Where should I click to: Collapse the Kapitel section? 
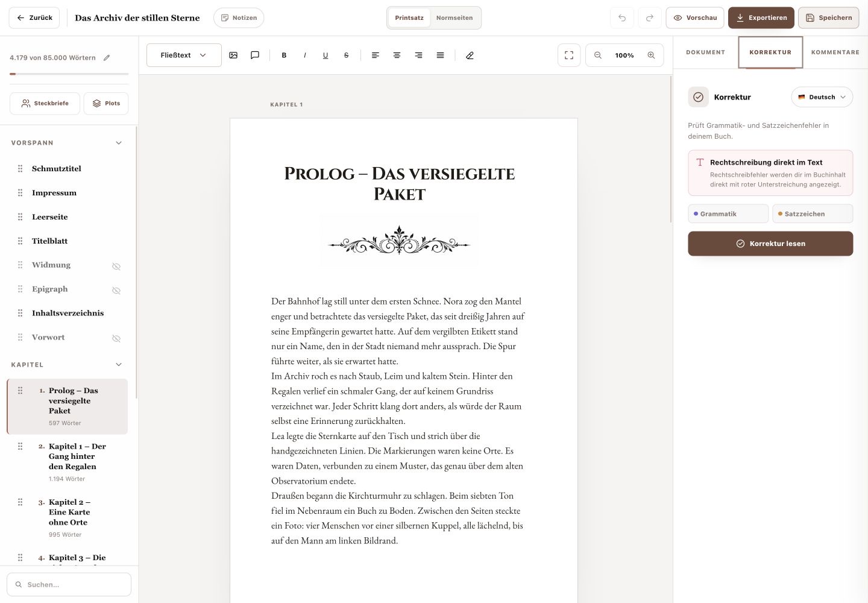pyautogui.click(x=119, y=365)
